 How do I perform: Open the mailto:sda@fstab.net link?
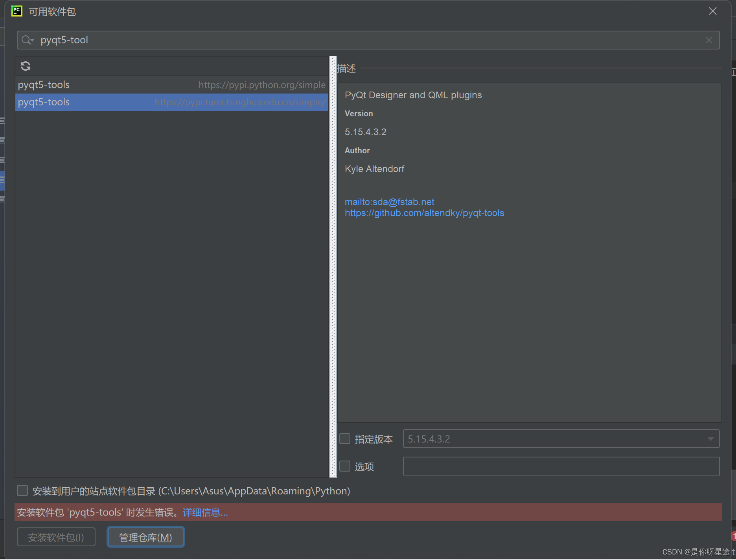click(389, 202)
